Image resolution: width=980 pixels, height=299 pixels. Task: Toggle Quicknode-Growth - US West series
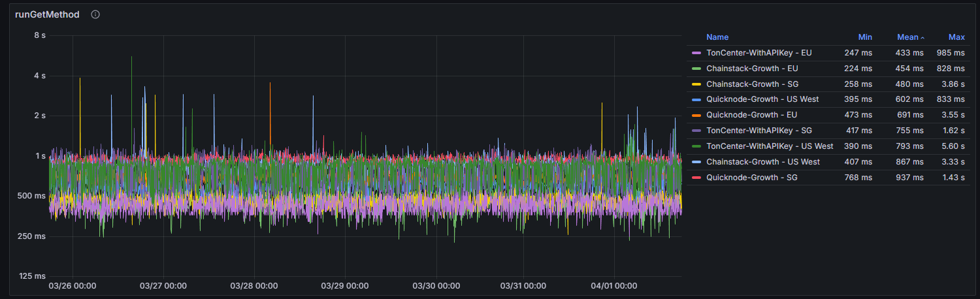click(762, 99)
